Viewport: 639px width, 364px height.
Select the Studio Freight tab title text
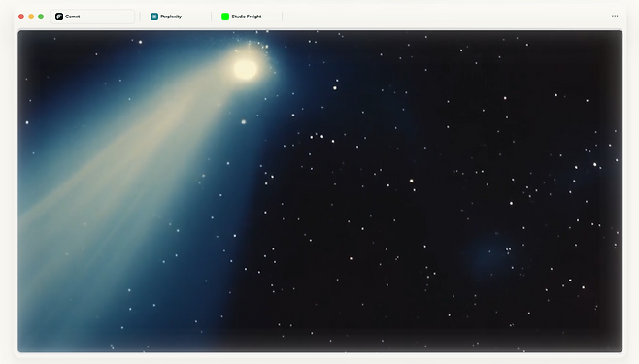coord(247,17)
